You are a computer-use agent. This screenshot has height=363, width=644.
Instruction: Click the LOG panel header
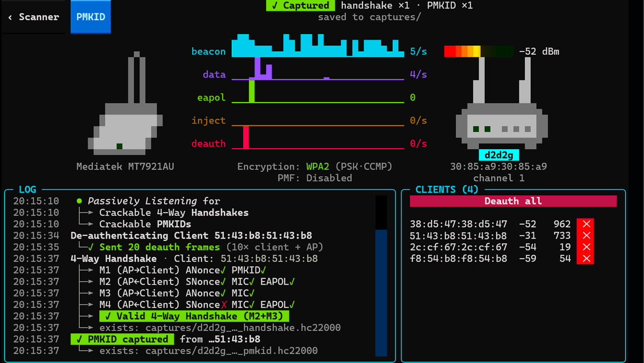tap(27, 190)
